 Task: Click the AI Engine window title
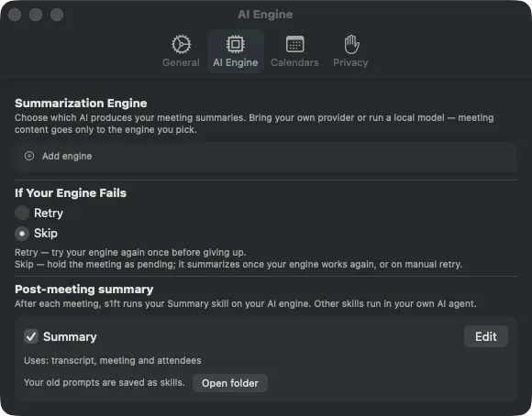point(265,15)
